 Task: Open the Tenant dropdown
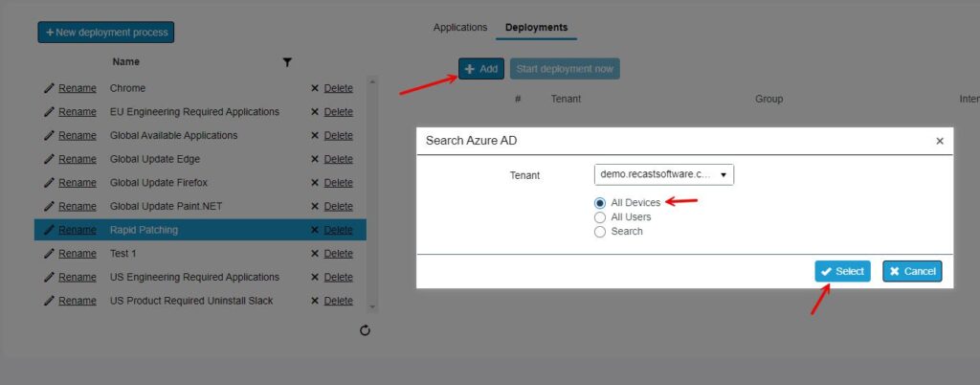pyautogui.click(x=663, y=175)
